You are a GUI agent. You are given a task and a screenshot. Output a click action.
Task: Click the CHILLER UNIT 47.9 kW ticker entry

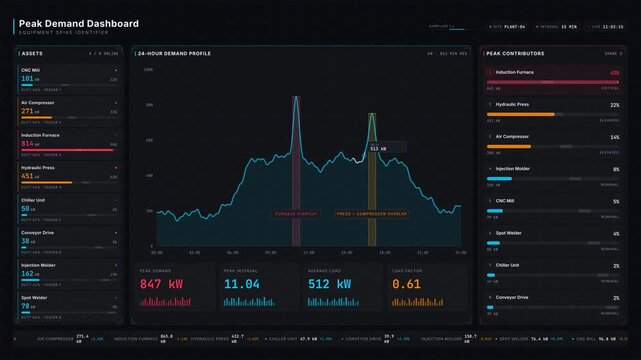click(x=299, y=339)
